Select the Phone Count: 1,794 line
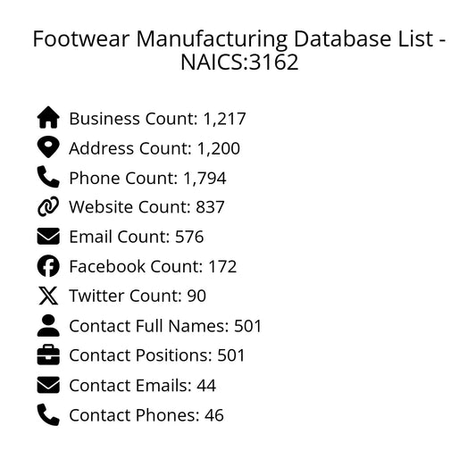 pos(147,178)
